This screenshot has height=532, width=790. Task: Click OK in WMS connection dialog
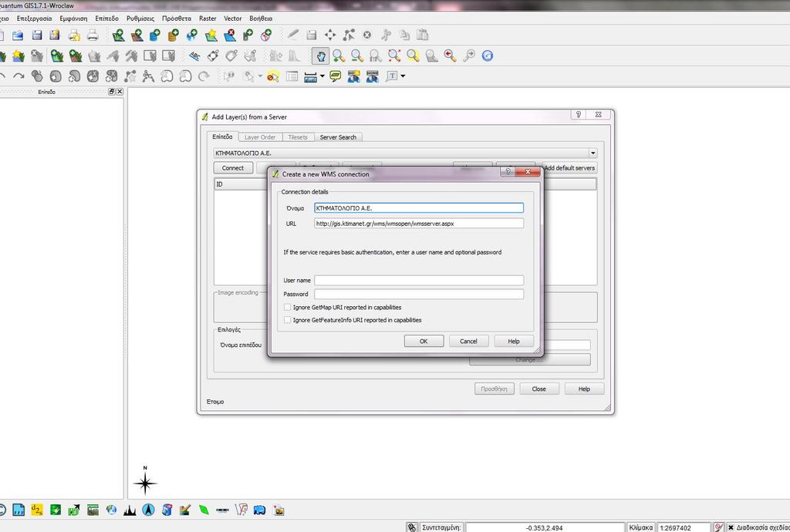(x=424, y=342)
